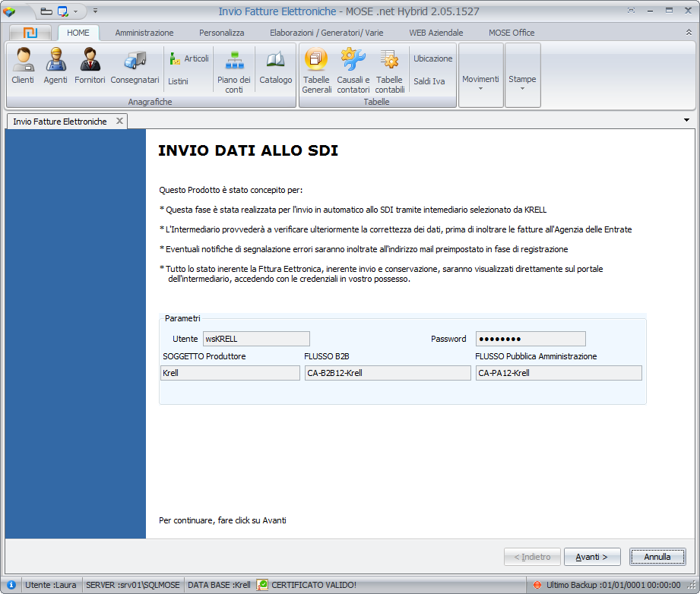700x594 pixels.
Task: Click the Utente field with wsKRELL
Action: (256, 339)
